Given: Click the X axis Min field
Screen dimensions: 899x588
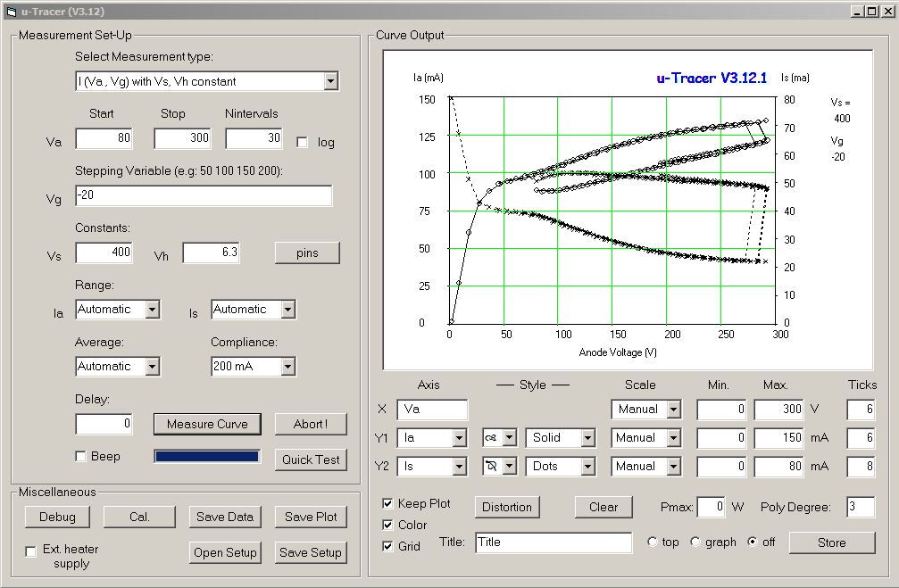Looking at the screenshot, I should tap(722, 410).
